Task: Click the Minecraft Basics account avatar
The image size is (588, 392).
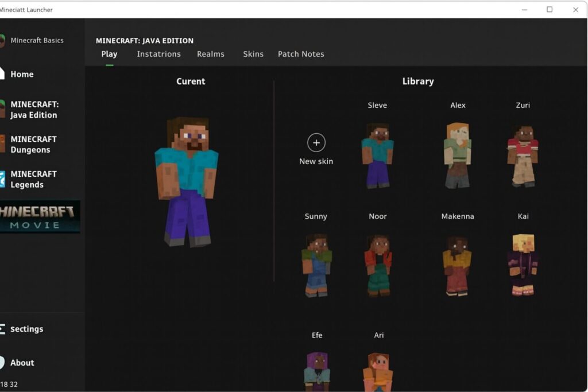Action: 2,41
